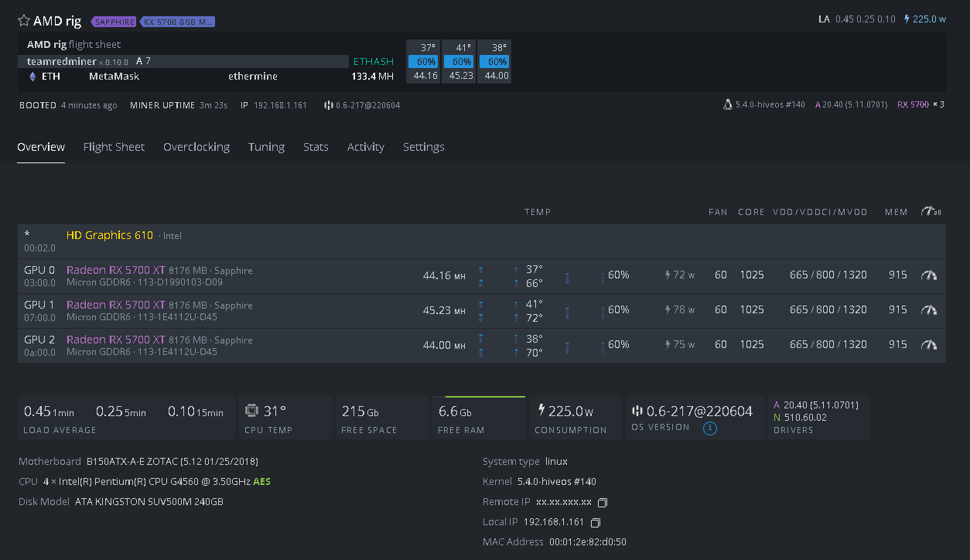This screenshot has width=970, height=560.
Task: Click GPU 0 voltage values 665 / 800 / 1320
Action: pyautogui.click(x=828, y=275)
